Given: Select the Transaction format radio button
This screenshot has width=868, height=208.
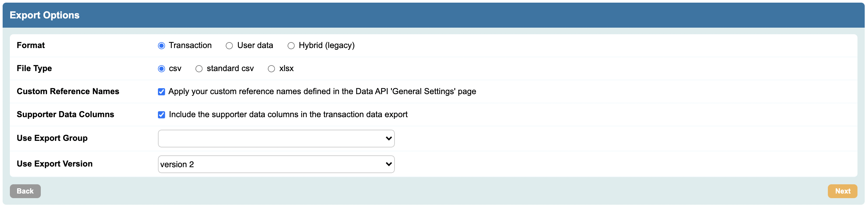Looking at the screenshot, I should click(x=162, y=46).
